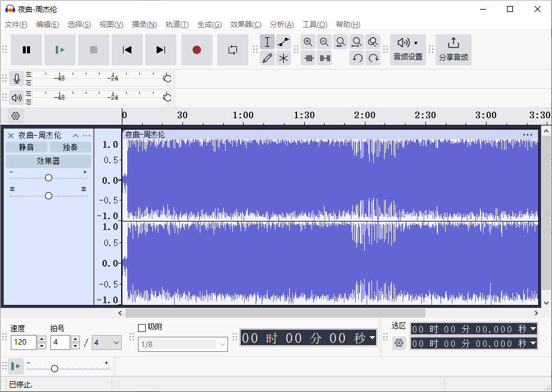Click the track gain slider
Viewport: 552px width, 392px height.
click(x=48, y=177)
